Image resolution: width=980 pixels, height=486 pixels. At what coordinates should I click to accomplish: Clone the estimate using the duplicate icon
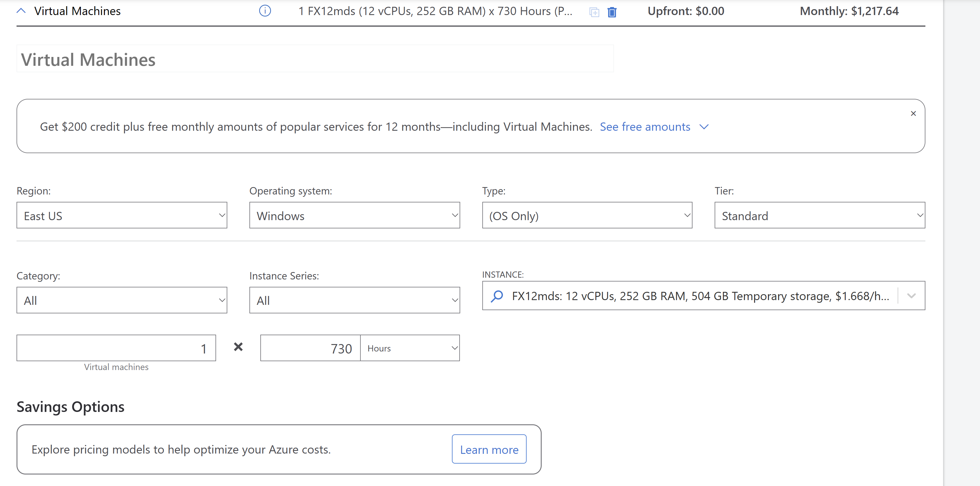pos(594,12)
